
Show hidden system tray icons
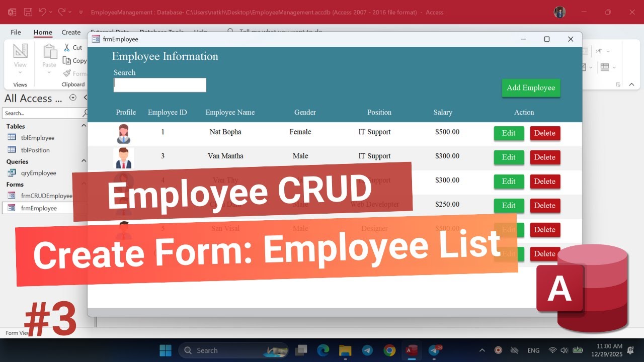[482, 350]
